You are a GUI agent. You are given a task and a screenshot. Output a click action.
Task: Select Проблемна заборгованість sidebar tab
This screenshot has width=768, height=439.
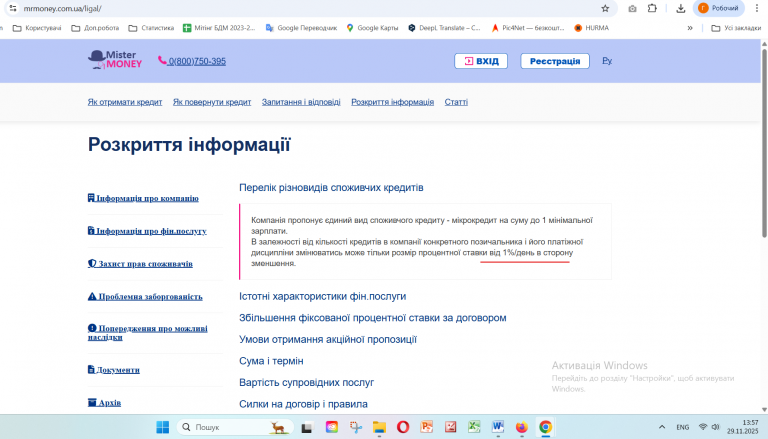[x=145, y=296]
